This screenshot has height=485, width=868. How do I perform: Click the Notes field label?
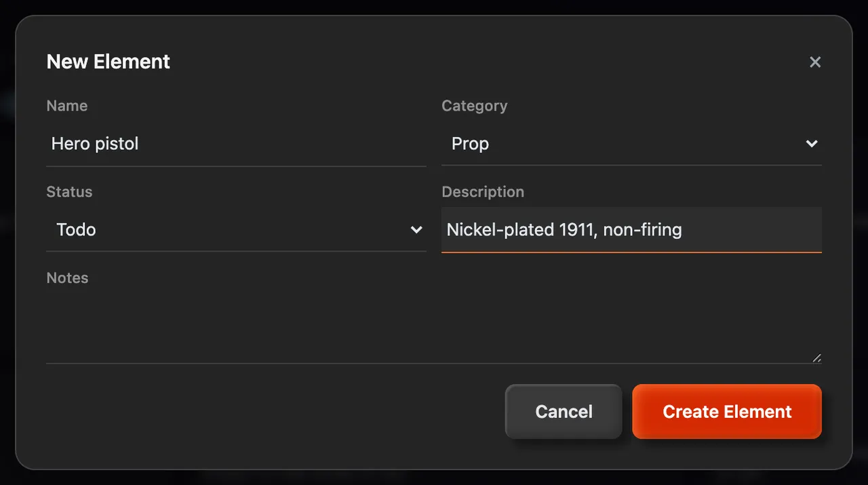coord(67,278)
